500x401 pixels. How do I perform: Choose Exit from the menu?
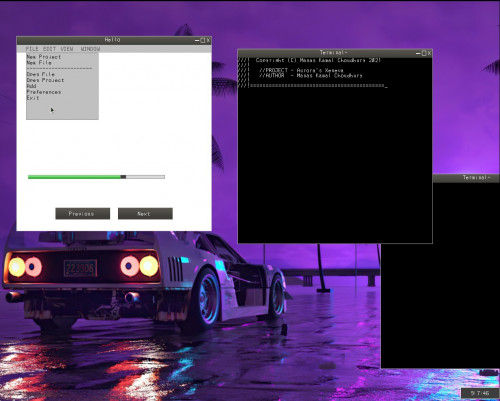pos(33,98)
